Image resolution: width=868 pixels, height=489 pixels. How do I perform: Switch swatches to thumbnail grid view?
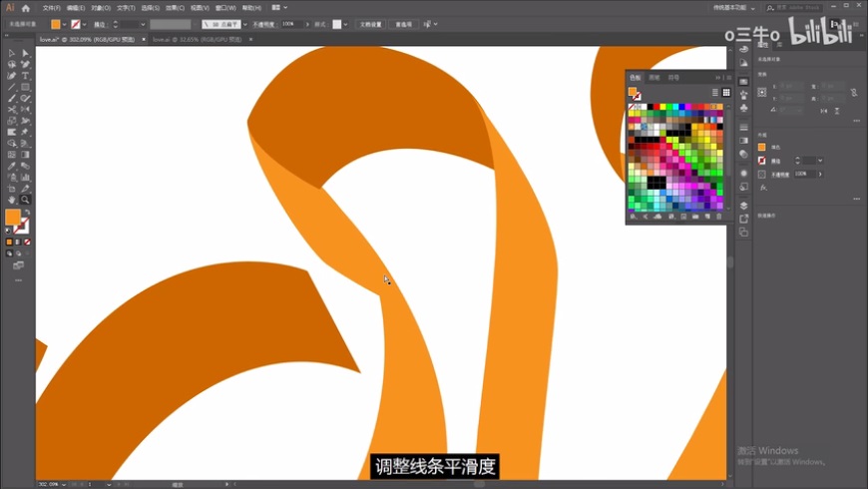coord(725,93)
